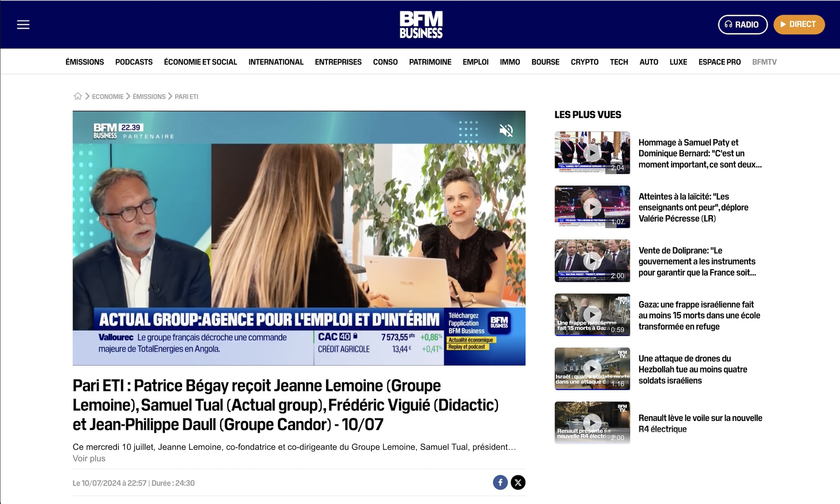Open the LUXE section

click(678, 62)
